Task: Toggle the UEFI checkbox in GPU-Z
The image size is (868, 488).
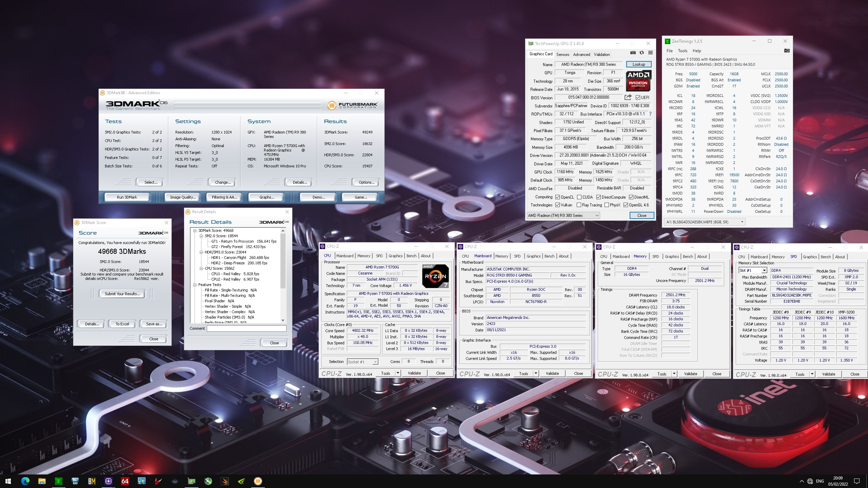Action: [638, 98]
